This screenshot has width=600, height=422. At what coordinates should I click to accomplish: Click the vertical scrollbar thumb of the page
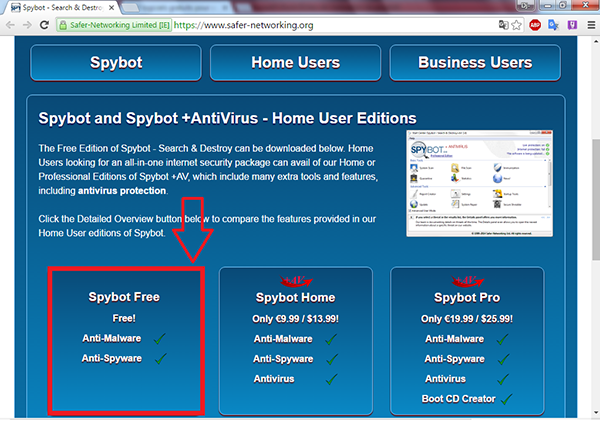click(596, 200)
